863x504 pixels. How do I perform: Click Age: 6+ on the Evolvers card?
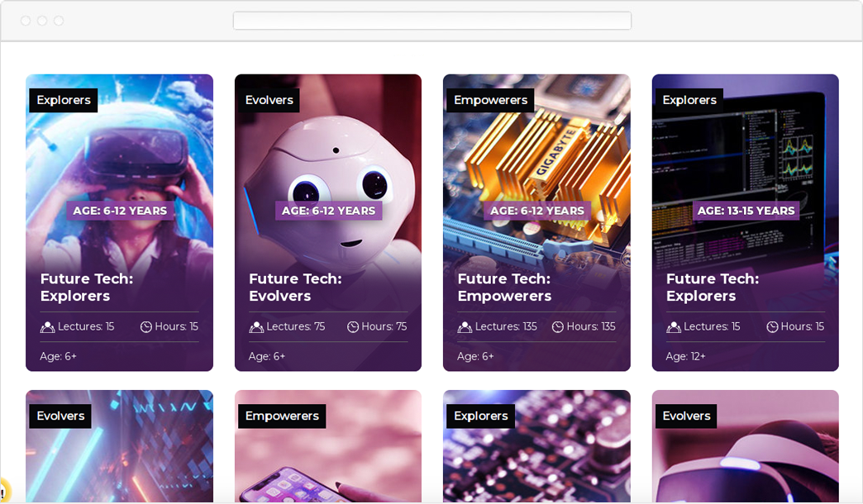point(267,357)
